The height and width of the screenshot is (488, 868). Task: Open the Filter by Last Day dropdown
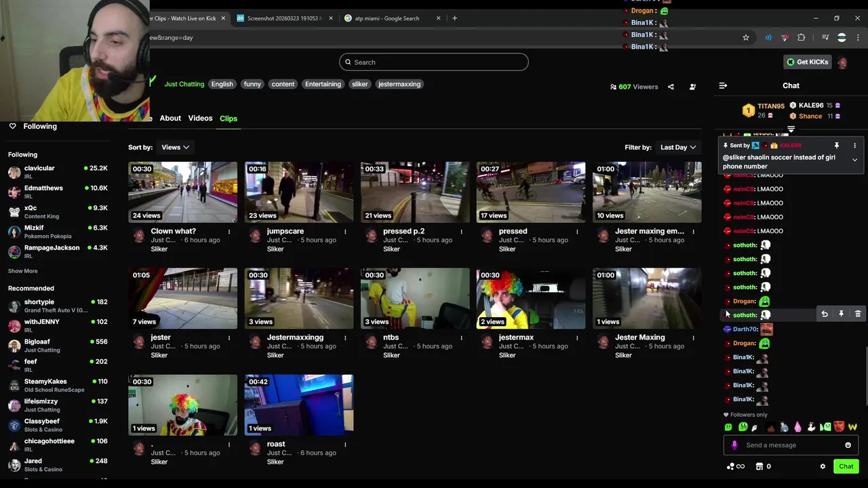[x=678, y=147]
